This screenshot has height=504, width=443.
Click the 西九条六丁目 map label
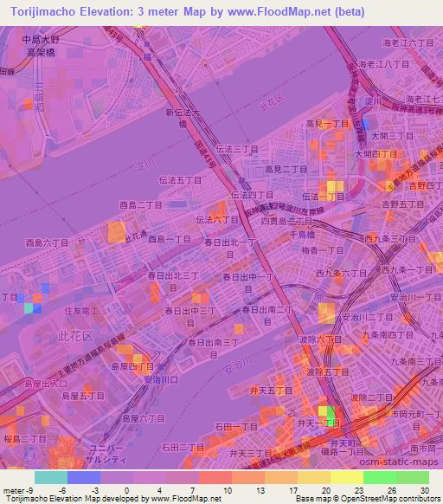coord(341,274)
